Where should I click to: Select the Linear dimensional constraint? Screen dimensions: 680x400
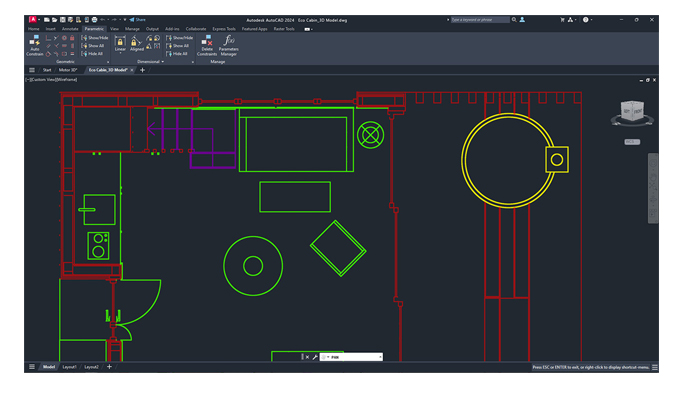[x=120, y=43]
